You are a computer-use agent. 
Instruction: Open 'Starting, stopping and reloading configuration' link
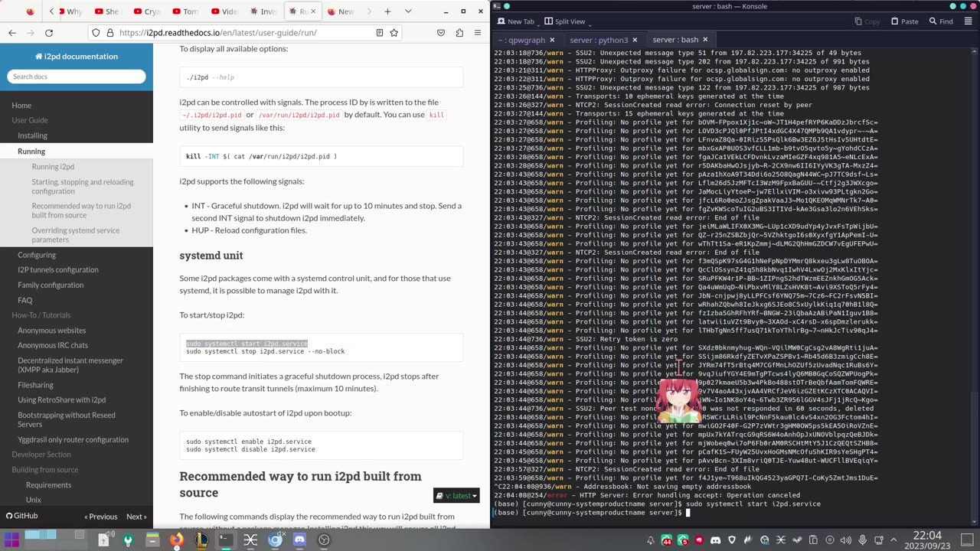pyautogui.click(x=83, y=187)
